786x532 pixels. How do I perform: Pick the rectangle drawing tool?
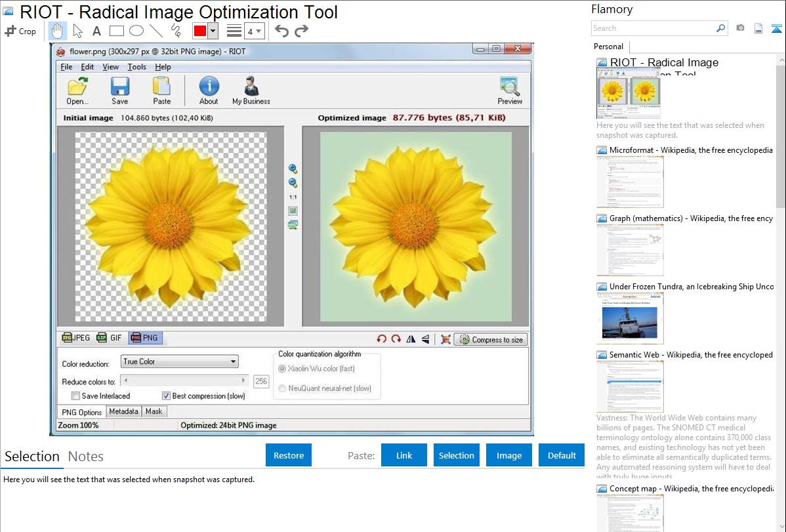(x=117, y=31)
